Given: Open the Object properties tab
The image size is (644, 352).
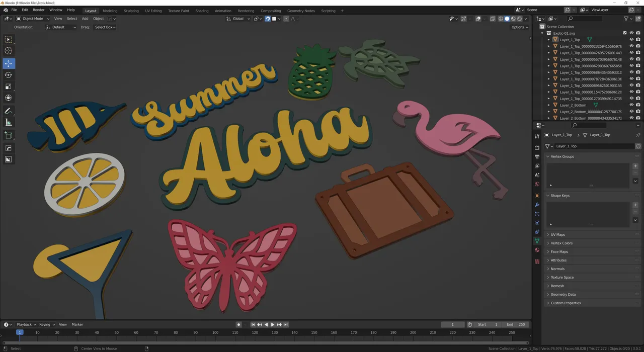Looking at the screenshot, I should click(x=537, y=196).
